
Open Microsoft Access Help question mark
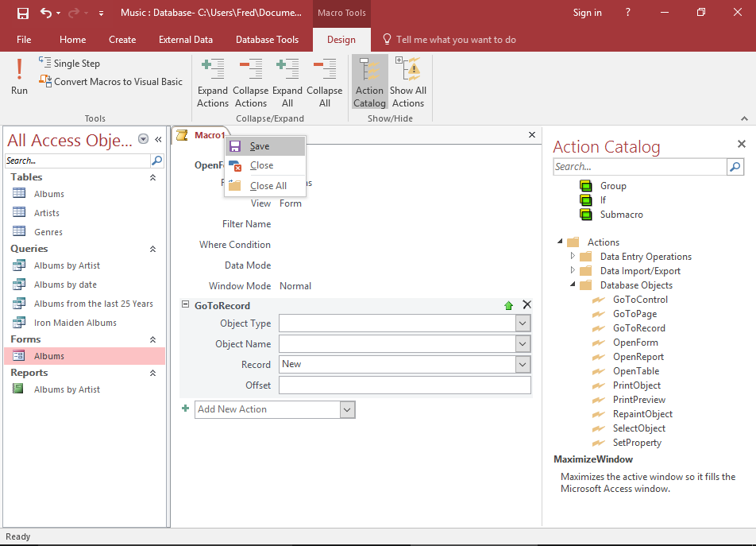pyautogui.click(x=627, y=13)
